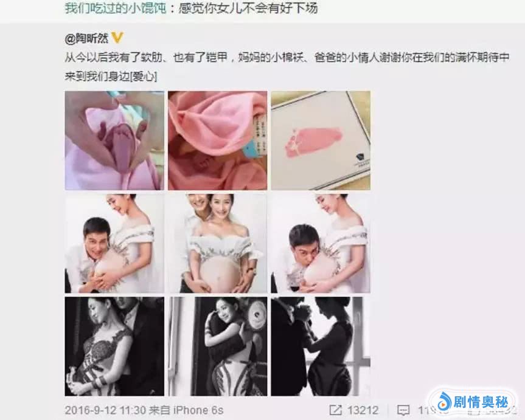Click the repost icon beside 13212
This screenshot has height=420, width=525.
335,410
